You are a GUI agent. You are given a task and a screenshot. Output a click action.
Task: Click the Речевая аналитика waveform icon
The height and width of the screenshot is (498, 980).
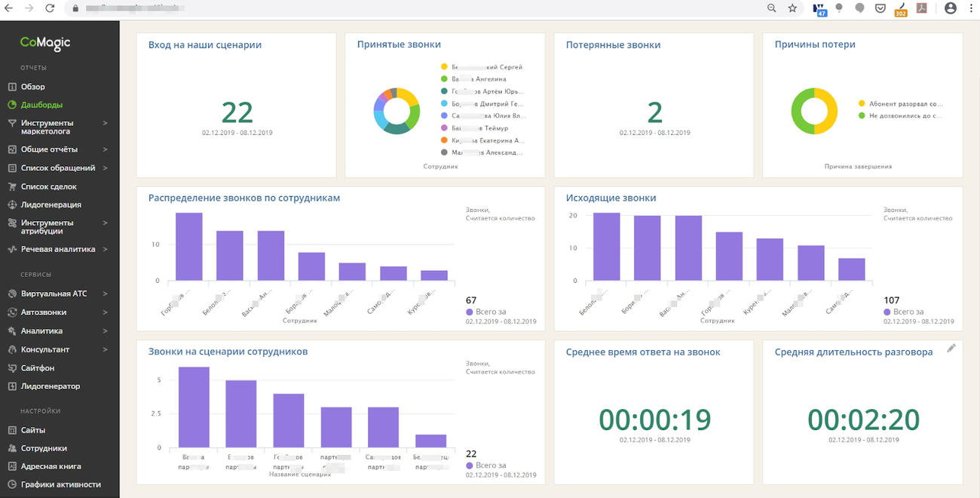[12, 249]
